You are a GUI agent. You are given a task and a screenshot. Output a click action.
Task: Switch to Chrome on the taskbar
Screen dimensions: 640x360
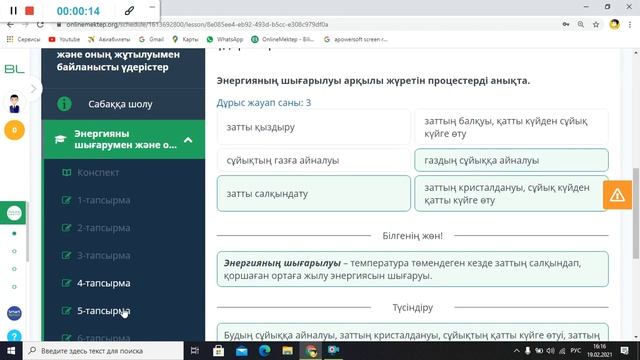point(311,351)
